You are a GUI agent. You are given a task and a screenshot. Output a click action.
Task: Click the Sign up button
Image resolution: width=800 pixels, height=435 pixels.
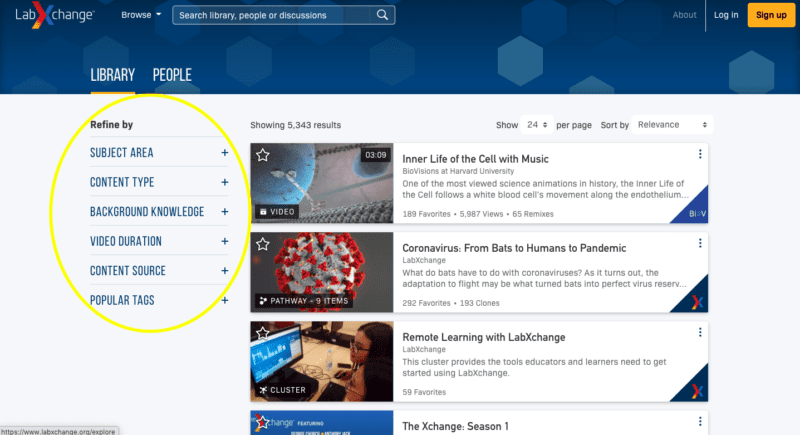click(x=771, y=15)
